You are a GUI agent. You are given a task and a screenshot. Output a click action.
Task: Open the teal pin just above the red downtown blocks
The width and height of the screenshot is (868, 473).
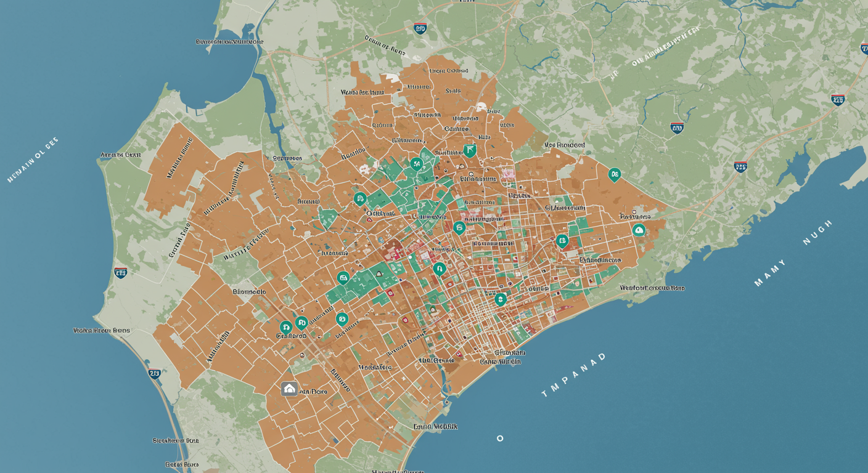tap(458, 228)
